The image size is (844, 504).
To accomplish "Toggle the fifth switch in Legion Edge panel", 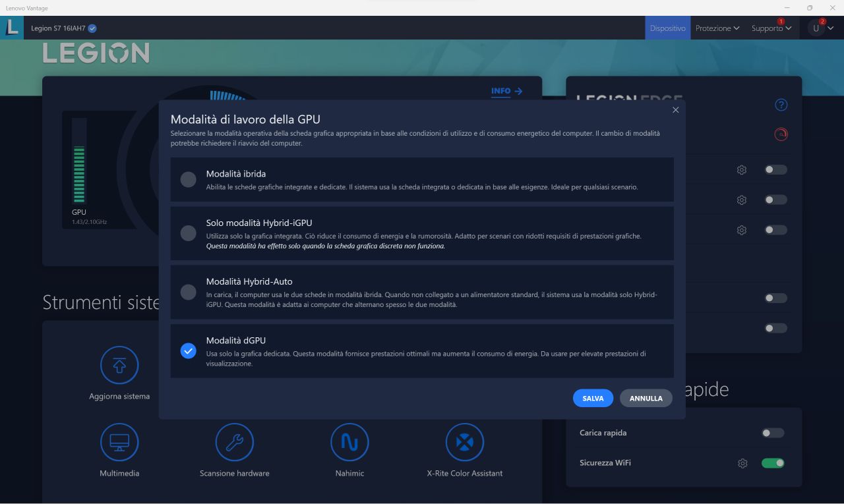I will point(775,328).
